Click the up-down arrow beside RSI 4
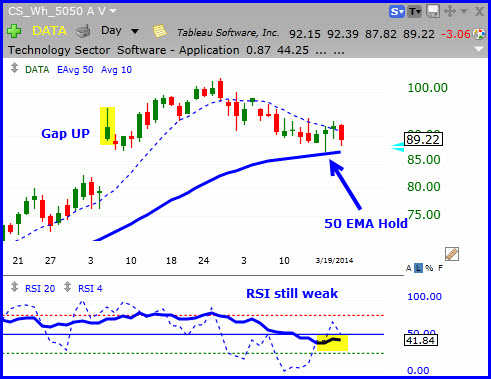 pyautogui.click(x=68, y=287)
